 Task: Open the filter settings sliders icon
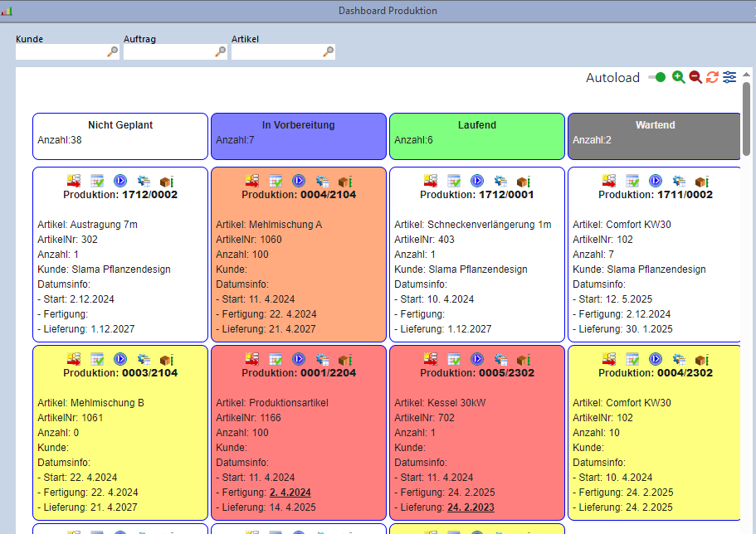[729, 76]
